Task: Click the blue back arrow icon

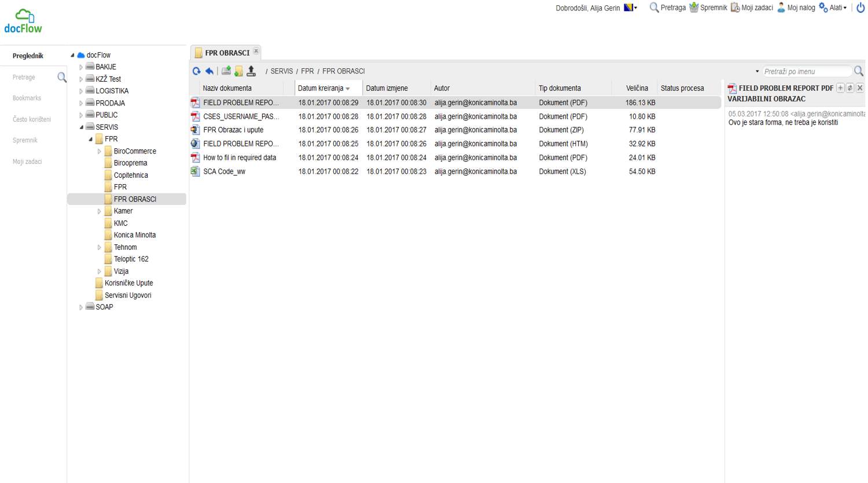Action: point(209,71)
